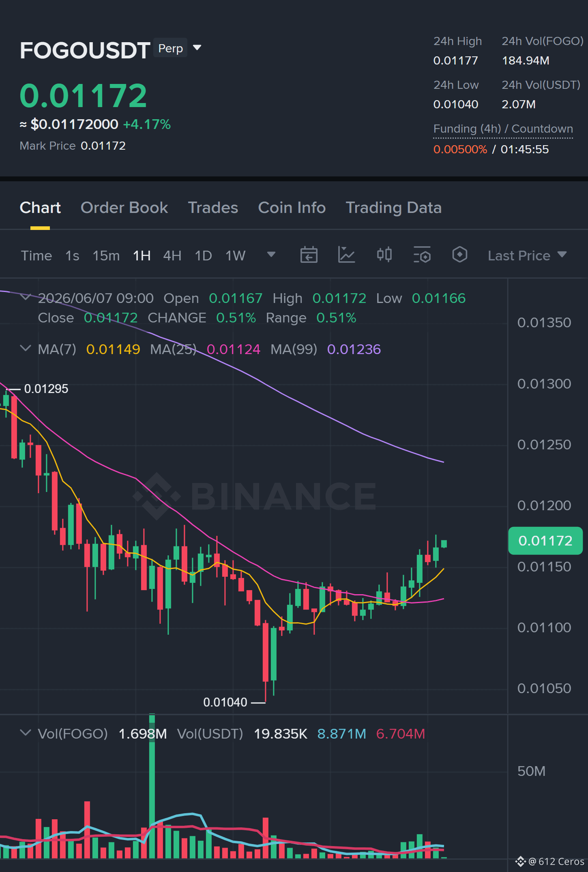Open the chart line drawing tools icon
The height and width of the screenshot is (872, 588).
pos(346,255)
